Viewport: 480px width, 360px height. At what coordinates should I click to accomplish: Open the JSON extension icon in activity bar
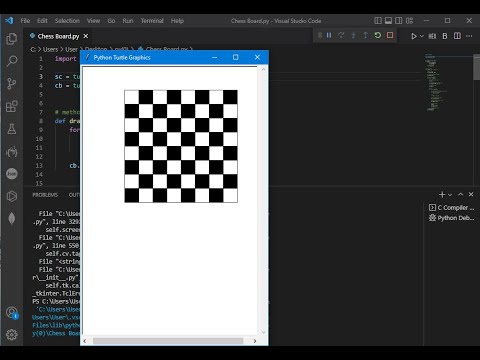12,174
